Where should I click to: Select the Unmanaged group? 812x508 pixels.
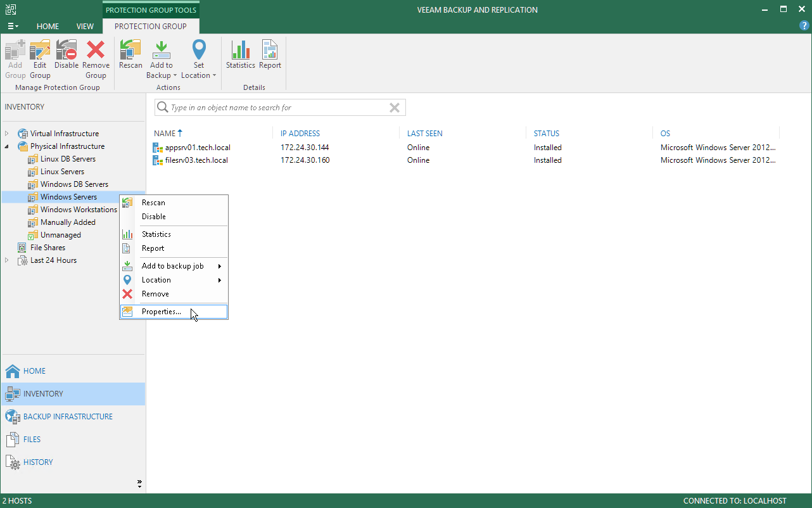61,235
